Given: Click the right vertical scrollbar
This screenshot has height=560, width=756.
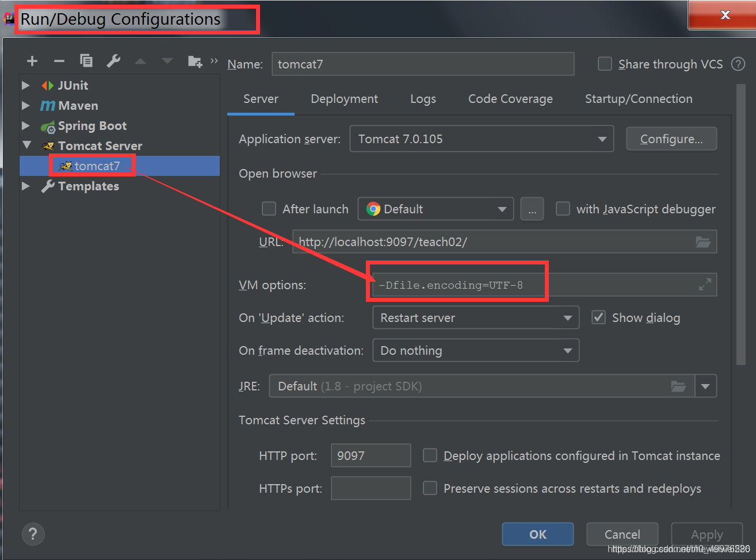Looking at the screenshot, I should coord(741,224).
